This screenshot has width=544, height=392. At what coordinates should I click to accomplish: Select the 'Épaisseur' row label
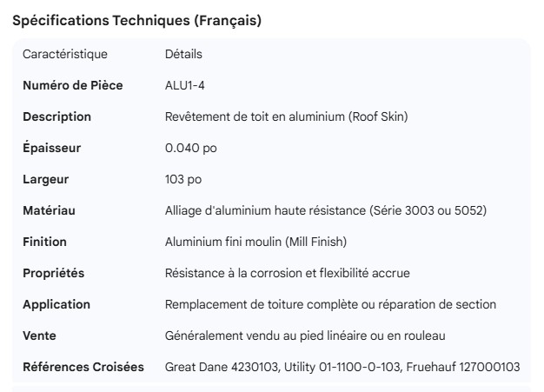[x=51, y=149]
